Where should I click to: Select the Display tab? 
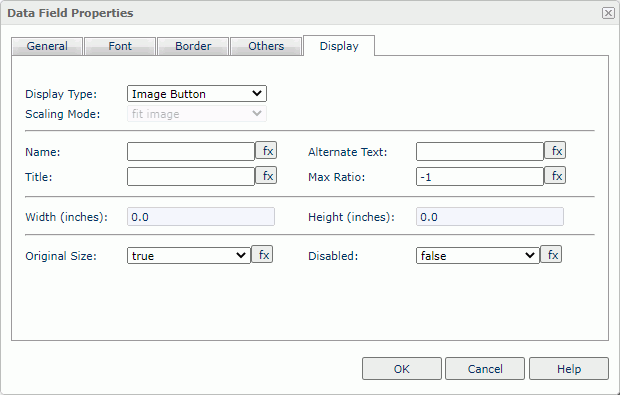click(x=339, y=46)
